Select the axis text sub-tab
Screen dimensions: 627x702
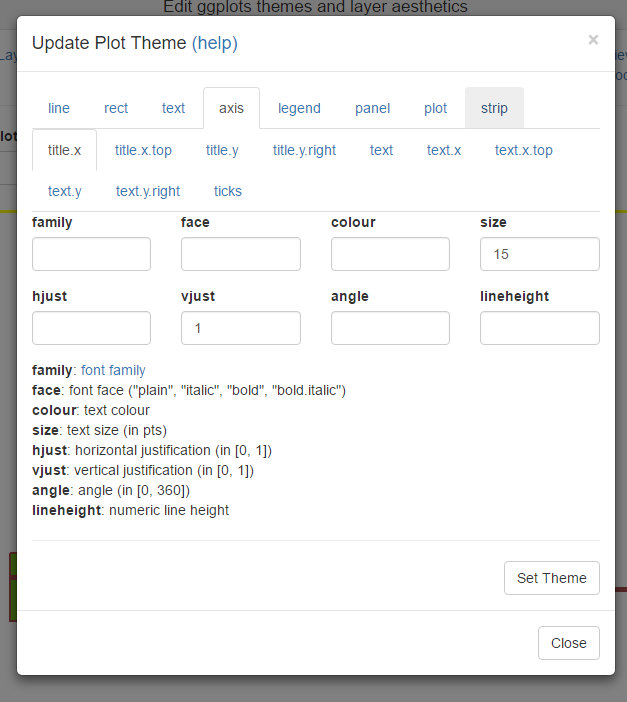click(x=381, y=150)
